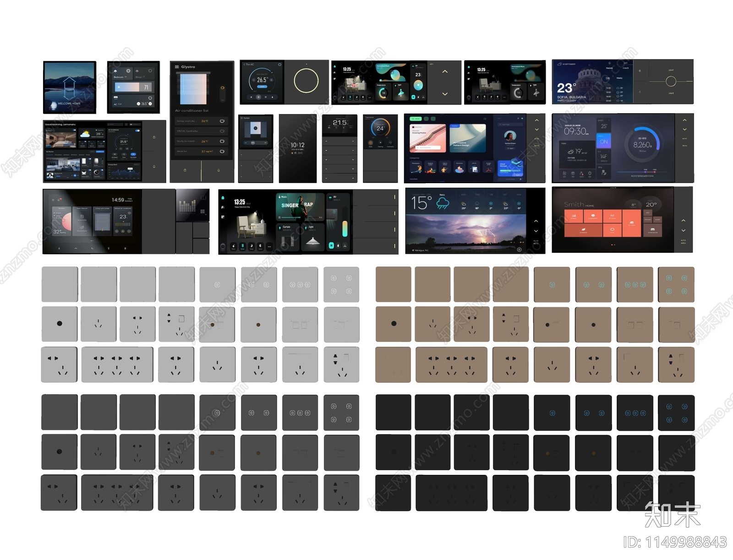
Task: Switch to the Daily forecast tab
Action: (608, 78)
